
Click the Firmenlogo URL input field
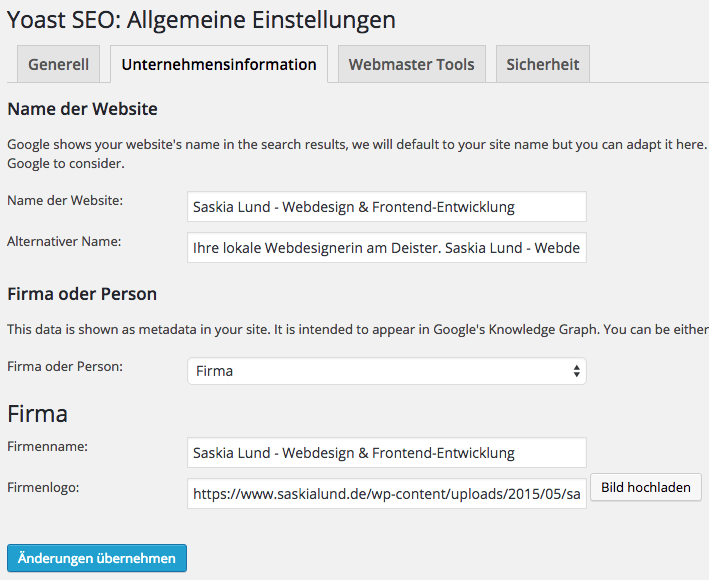click(x=386, y=493)
